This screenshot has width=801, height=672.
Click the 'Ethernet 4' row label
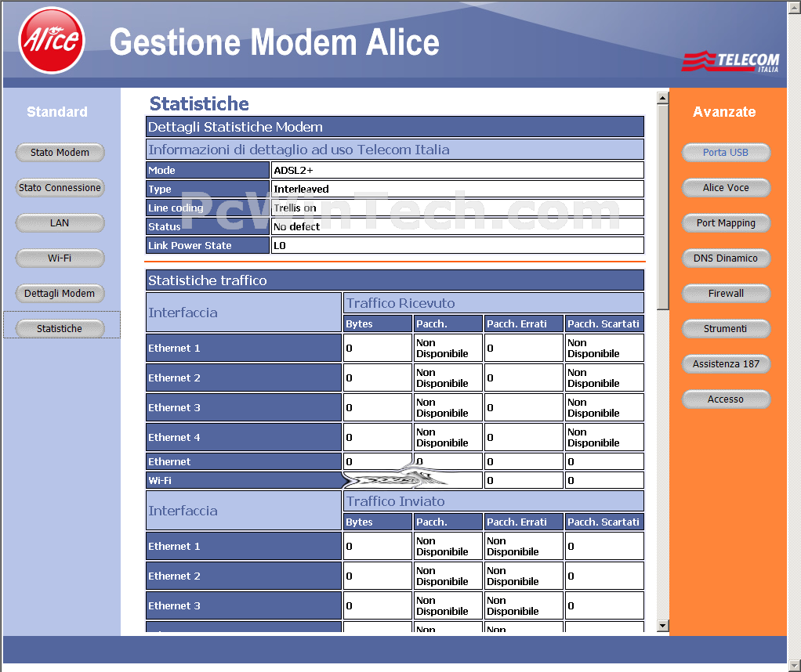[244, 437]
